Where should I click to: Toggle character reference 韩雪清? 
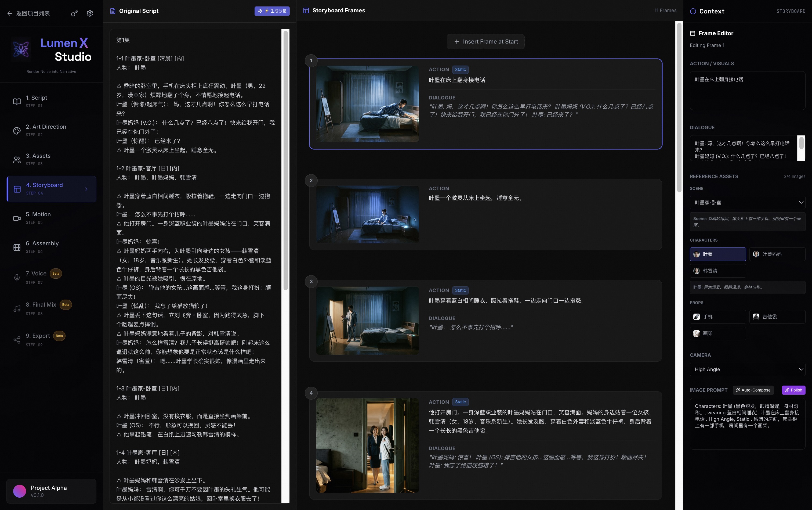pos(718,271)
